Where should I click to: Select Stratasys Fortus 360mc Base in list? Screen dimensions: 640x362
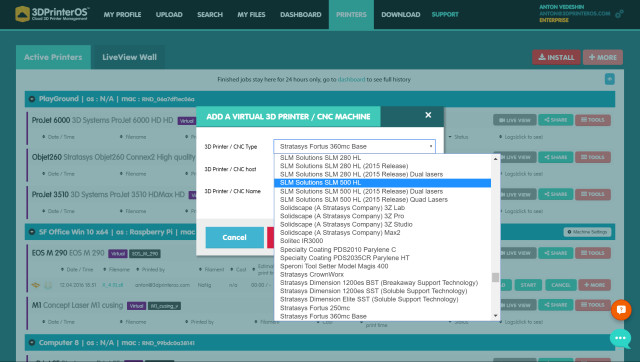click(382, 316)
